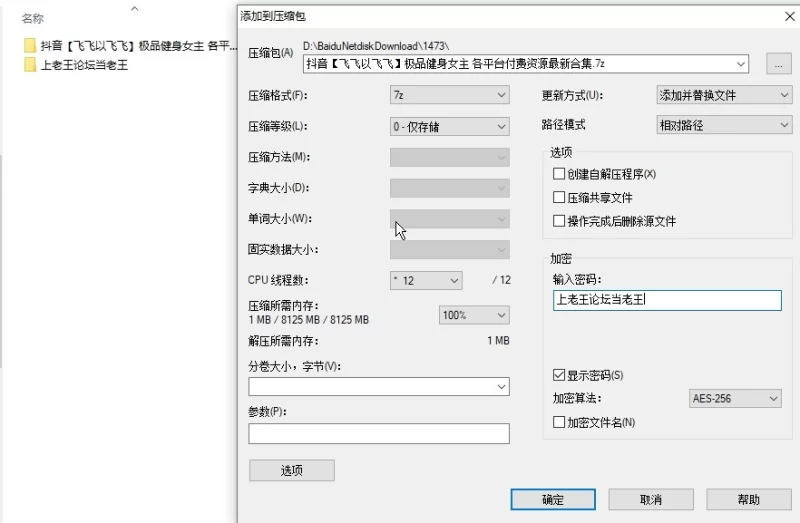Open the 分卷大小 combo box

(x=379, y=386)
